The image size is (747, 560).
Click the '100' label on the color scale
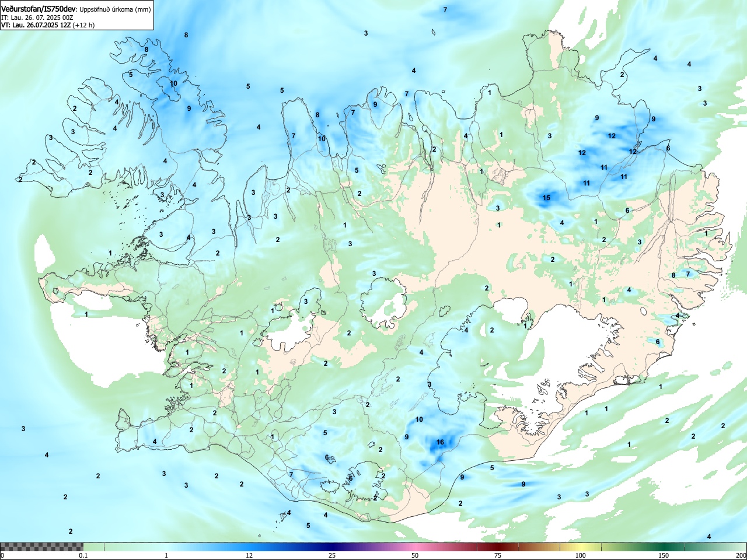pyautogui.click(x=581, y=555)
